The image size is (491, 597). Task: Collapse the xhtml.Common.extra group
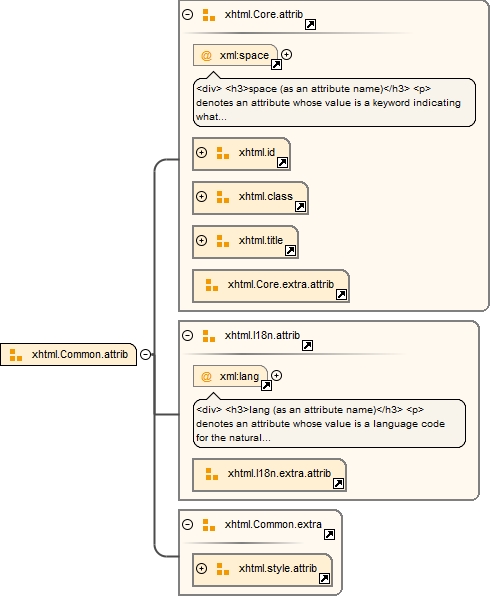187,525
